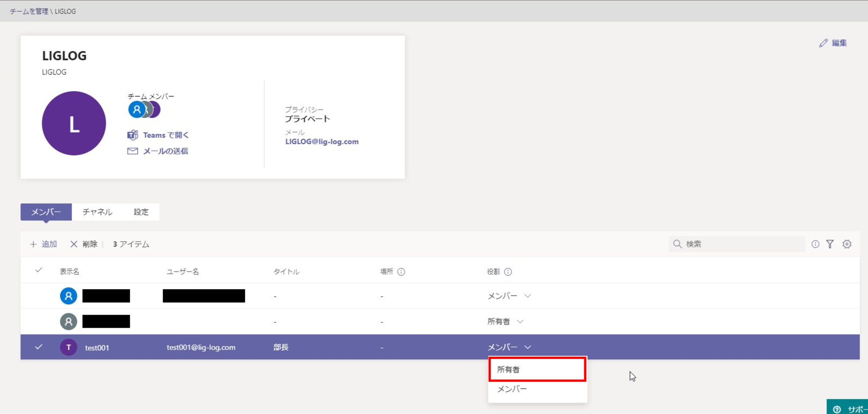Click the pencil icon next to 編集
The width and height of the screenshot is (868, 414).
(x=823, y=42)
